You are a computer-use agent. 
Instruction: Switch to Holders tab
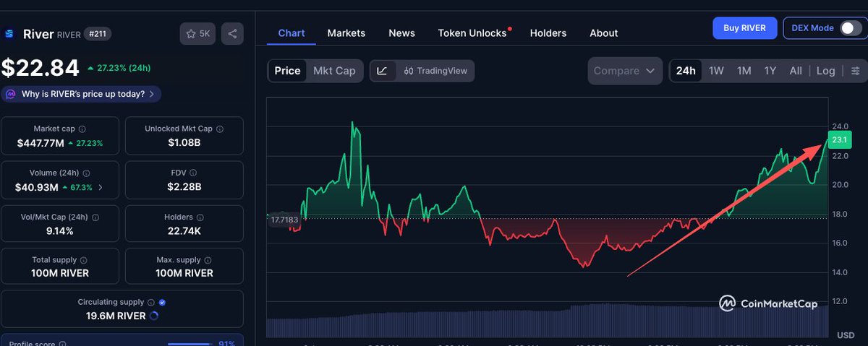(x=548, y=33)
